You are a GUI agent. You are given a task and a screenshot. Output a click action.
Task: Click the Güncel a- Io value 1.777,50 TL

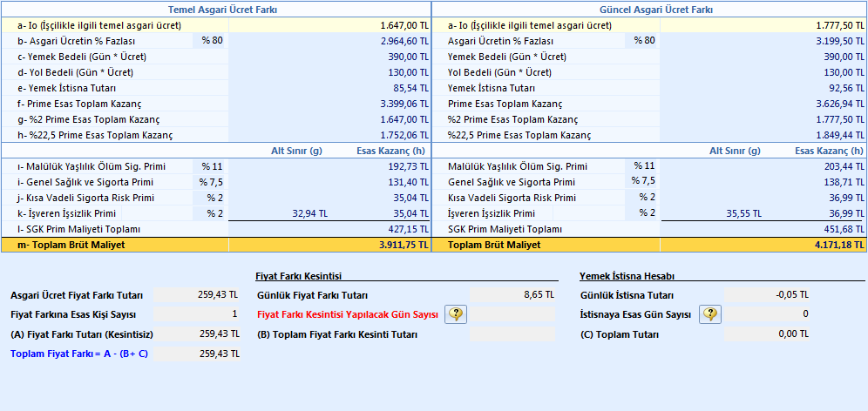tap(763, 25)
